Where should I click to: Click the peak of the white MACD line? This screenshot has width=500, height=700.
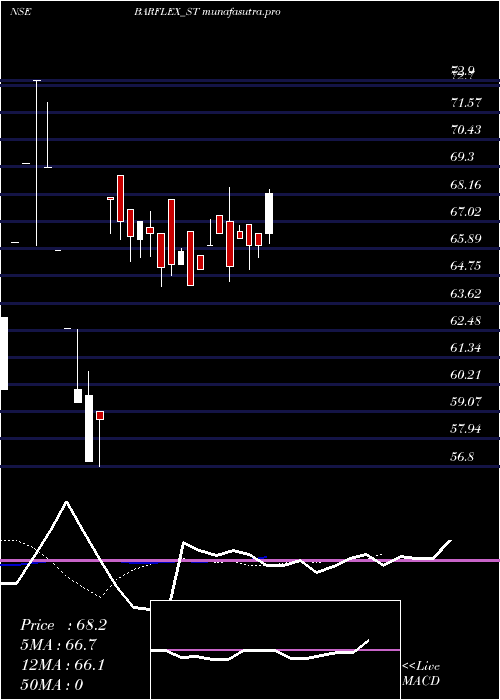67,502
